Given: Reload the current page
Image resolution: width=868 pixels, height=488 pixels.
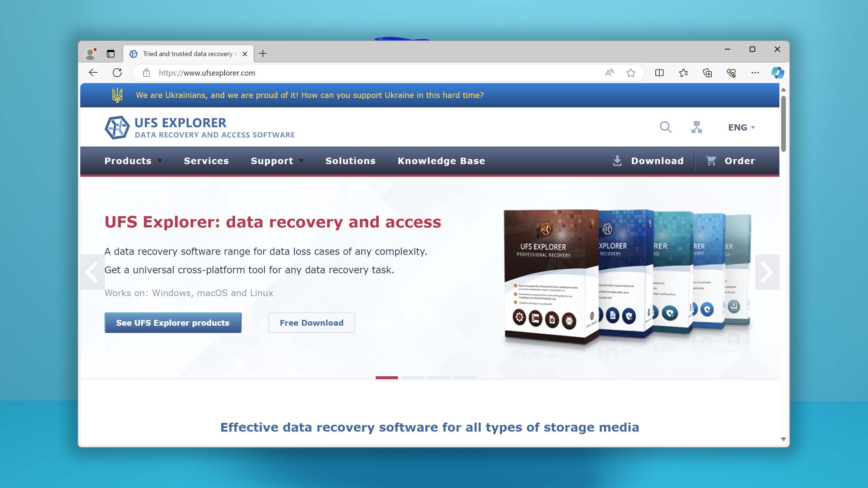Looking at the screenshot, I should [117, 73].
